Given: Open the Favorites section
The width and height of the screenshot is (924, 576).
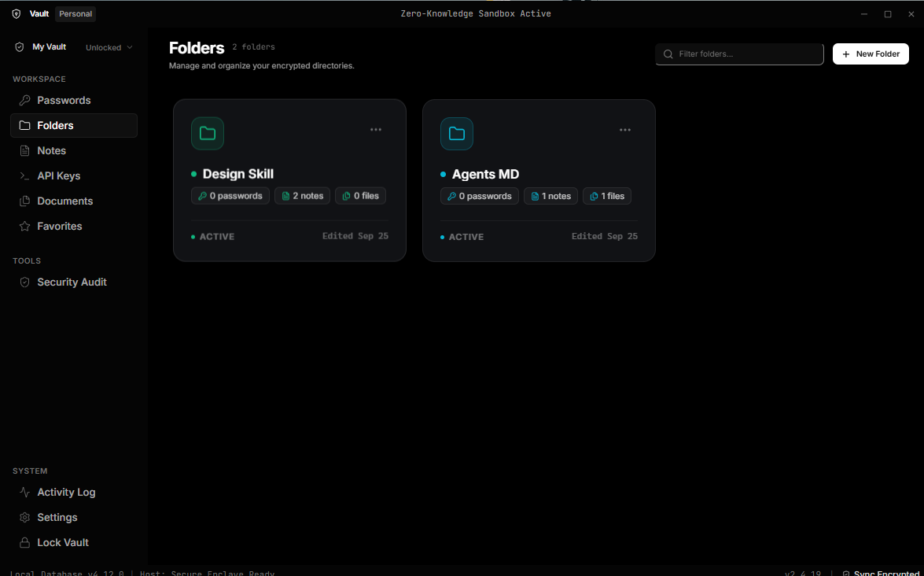Looking at the screenshot, I should [74, 227].
